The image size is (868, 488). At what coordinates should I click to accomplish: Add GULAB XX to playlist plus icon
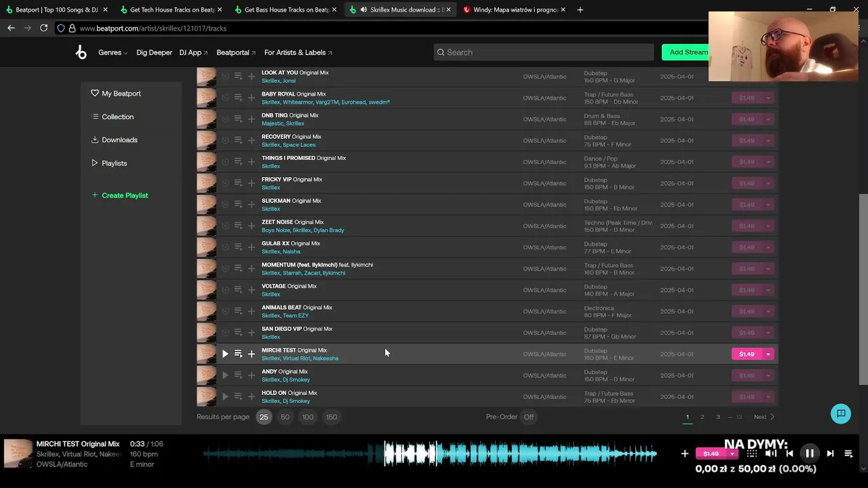(251, 247)
